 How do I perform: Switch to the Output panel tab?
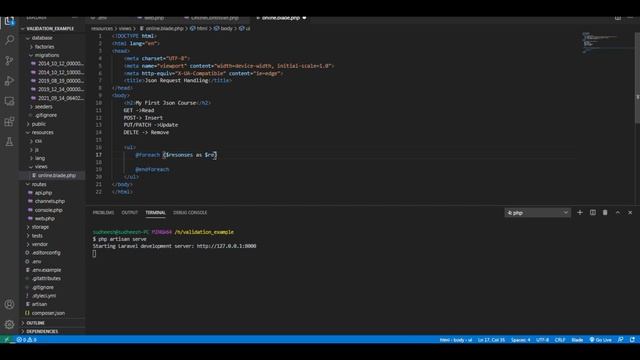pos(130,213)
